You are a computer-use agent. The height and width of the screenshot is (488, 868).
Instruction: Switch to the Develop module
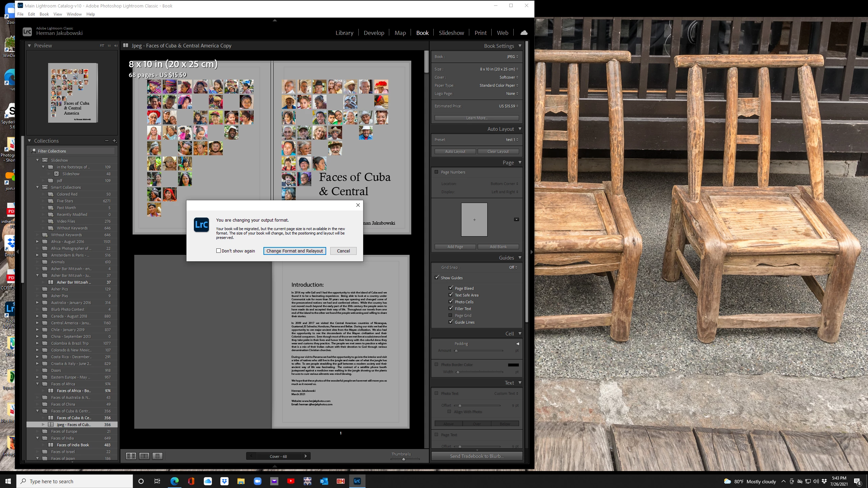(x=374, y=33)
